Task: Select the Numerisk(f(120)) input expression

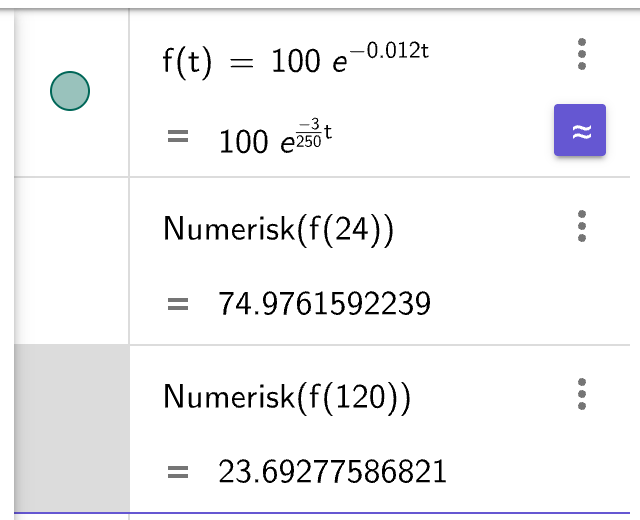Action: click(x=287, y=397)
